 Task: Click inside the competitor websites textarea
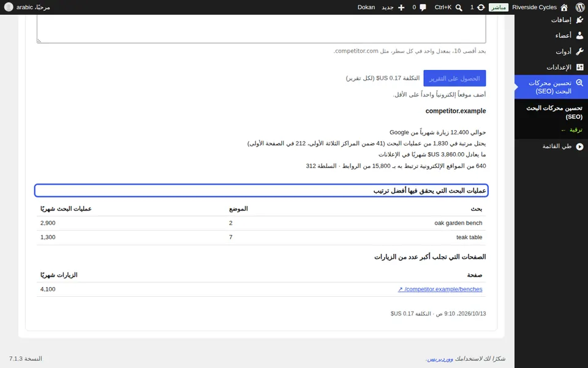262,29
